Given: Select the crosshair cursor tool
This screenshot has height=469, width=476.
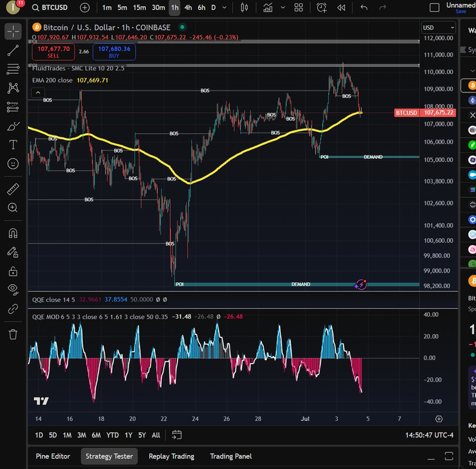Looking at the screenshot, I should click(13, 31).
